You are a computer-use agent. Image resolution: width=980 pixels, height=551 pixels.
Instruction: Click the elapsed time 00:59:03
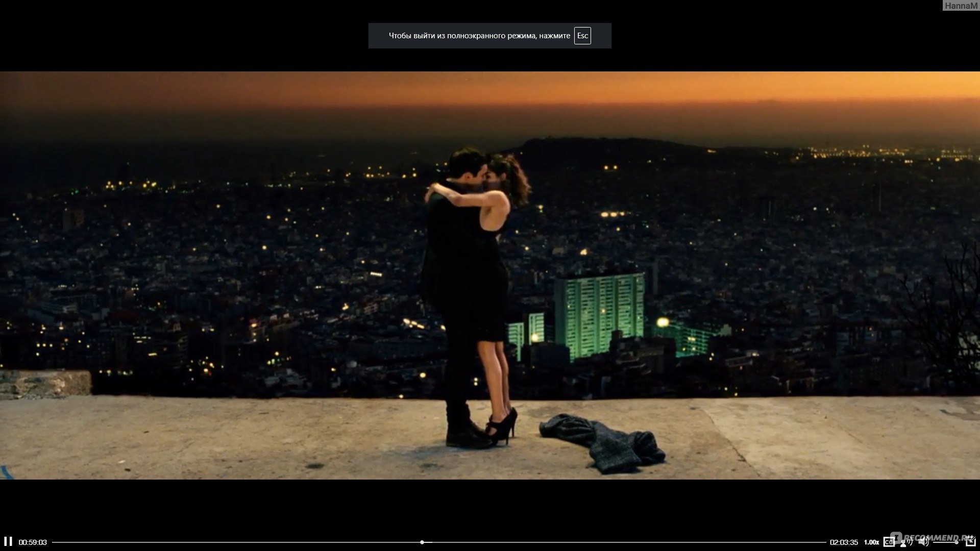pos(33,542)
